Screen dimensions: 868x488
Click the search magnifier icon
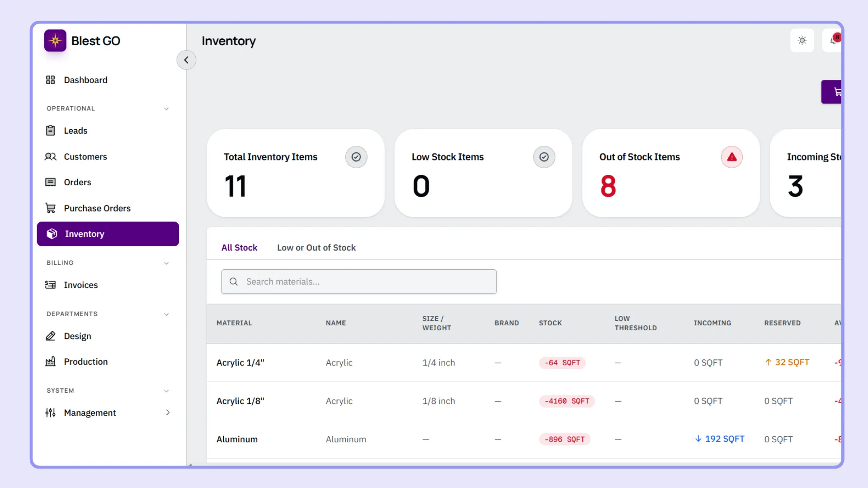(x=234, y=282)
